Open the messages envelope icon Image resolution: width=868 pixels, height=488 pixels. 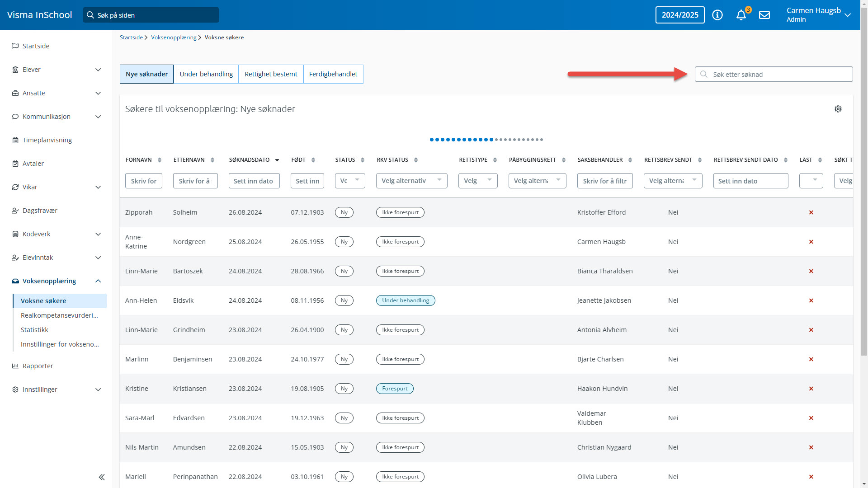(764, 15)
